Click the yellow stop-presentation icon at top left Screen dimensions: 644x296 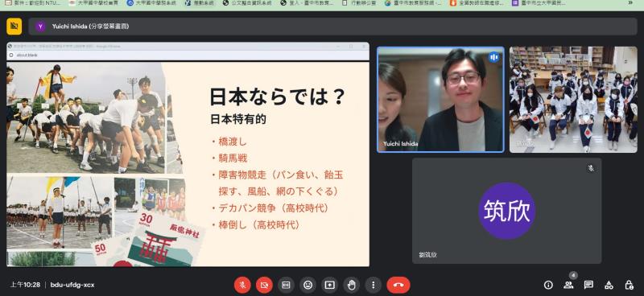(14, 27)
